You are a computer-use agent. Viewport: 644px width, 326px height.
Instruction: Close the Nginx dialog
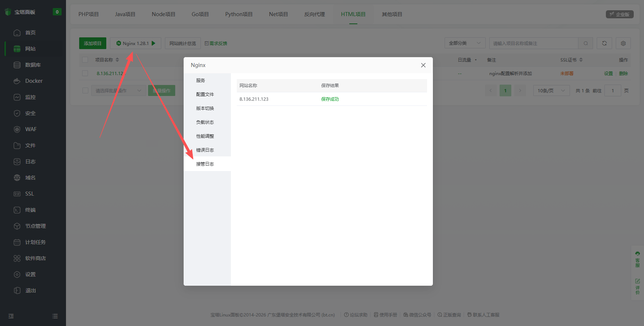pyautogui.click(x=423, y=65)
